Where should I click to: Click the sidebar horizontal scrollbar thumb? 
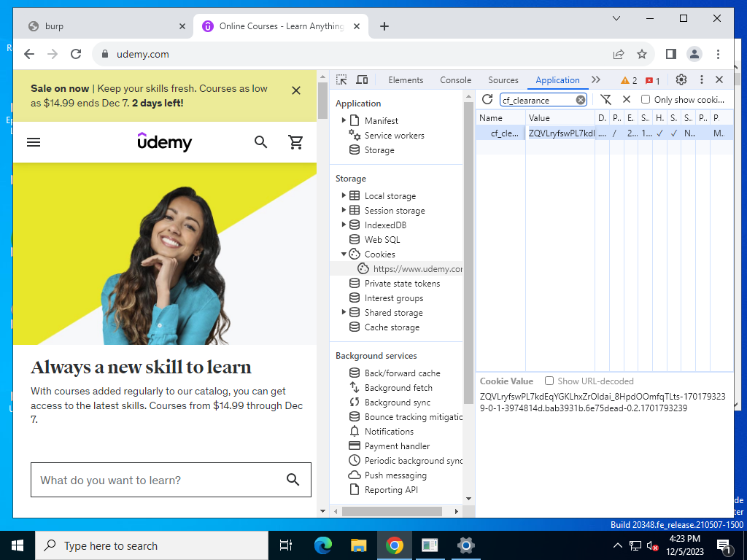pos(392,511)
